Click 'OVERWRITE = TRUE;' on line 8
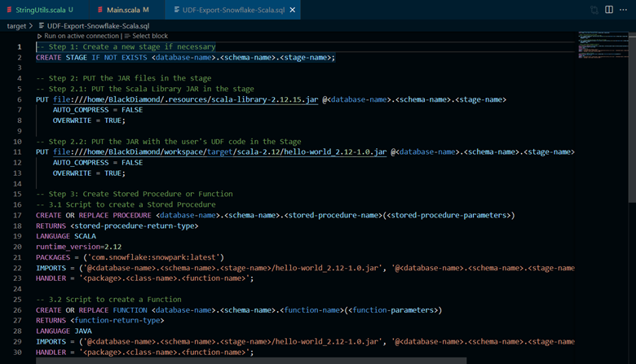 tap(89, 121)
